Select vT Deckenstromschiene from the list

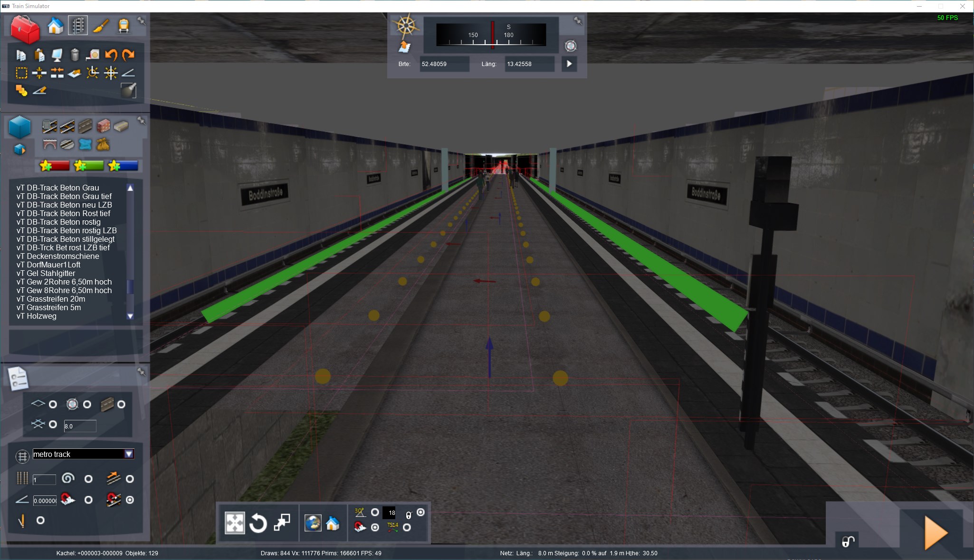click(x=57, y=256)
